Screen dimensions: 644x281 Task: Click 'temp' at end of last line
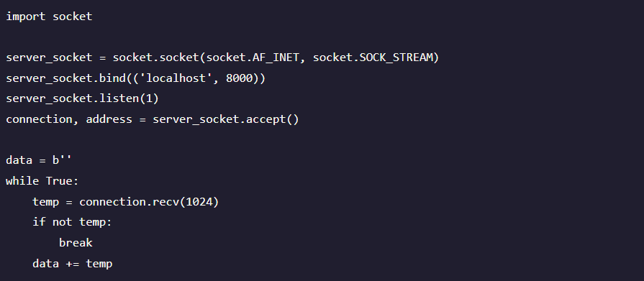(99, 263)
